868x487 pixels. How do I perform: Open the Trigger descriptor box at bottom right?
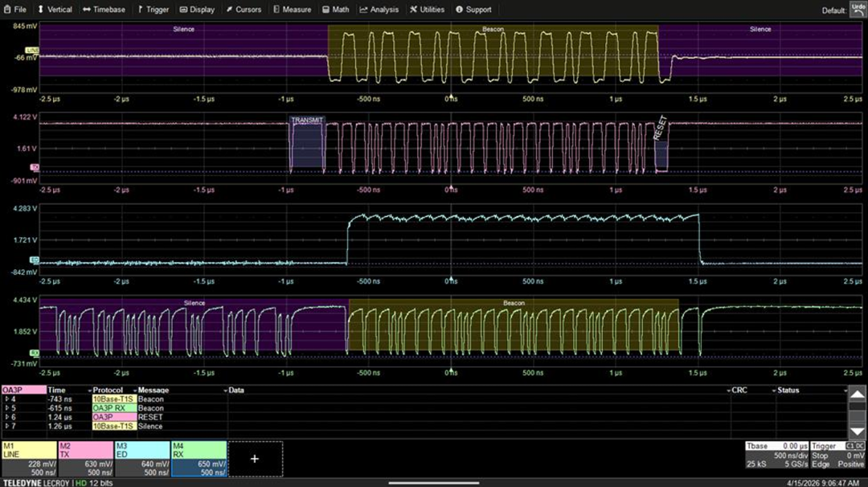coord(837,455)
